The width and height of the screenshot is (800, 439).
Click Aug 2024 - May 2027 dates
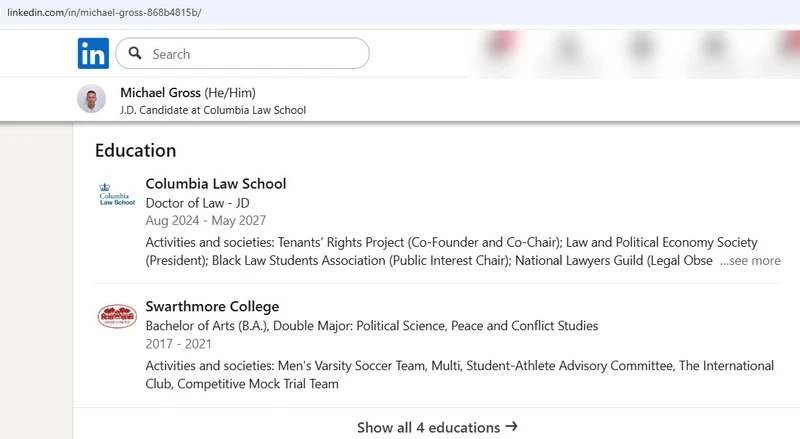[x=206, y=221]
